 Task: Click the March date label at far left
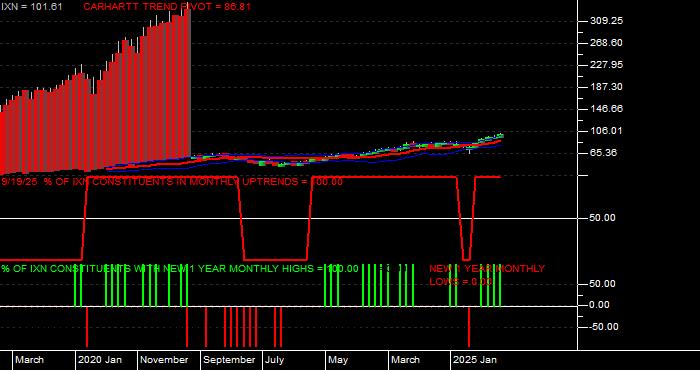(29, 360)
